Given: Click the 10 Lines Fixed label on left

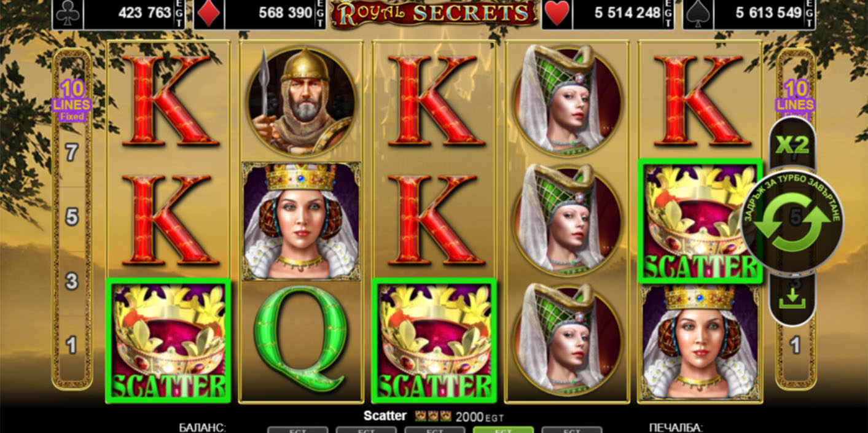Looking at the screenshot, I should [72, 99].
